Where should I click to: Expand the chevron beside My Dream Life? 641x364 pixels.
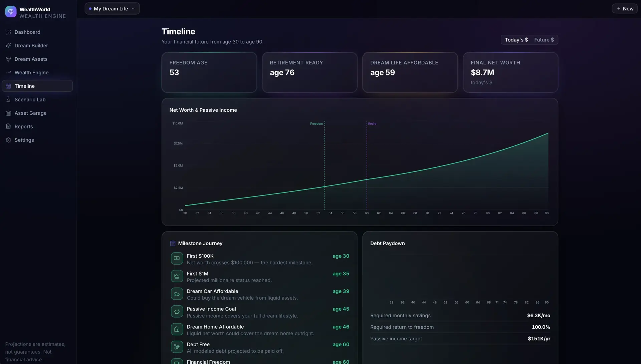[x=133, y=9]
